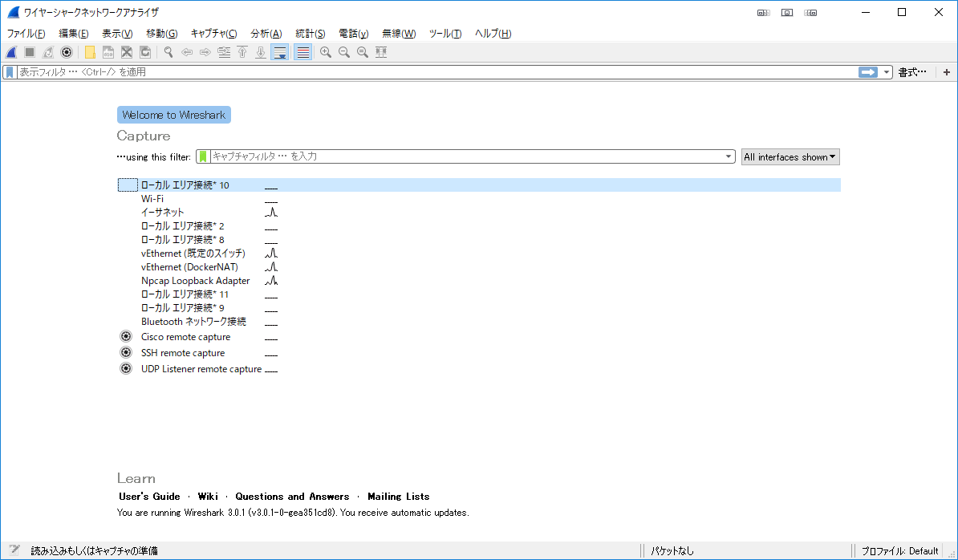This screenshot has width=958, height=560.
Task: Open the ツール(T) menu
Action: [445, 34]
